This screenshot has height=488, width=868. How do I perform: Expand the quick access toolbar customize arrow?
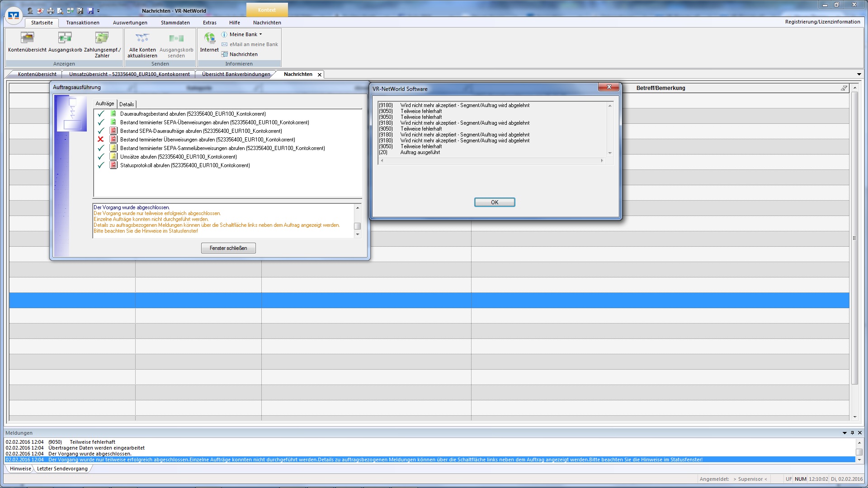click(x=98, y=11)
